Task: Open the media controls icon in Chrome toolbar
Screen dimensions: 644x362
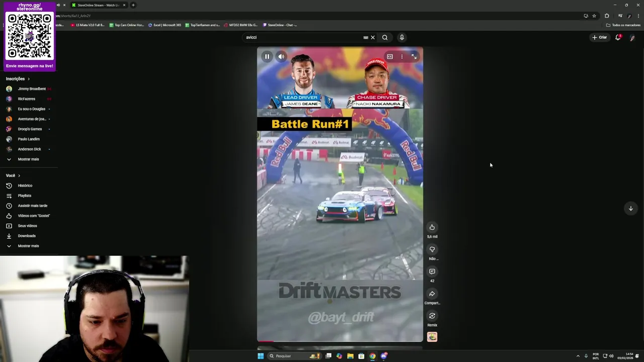Action: click(x=620, y=16)
